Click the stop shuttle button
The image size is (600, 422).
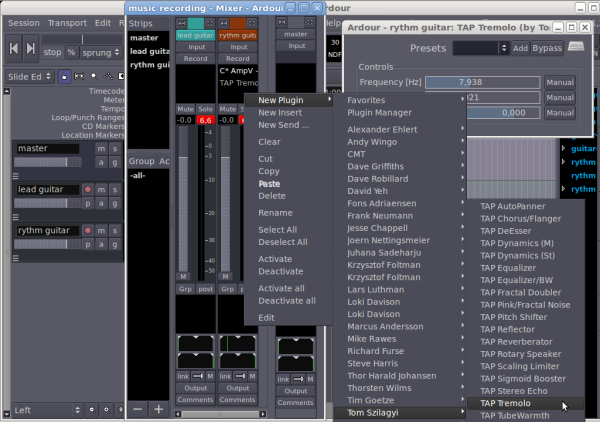(52, 52)
